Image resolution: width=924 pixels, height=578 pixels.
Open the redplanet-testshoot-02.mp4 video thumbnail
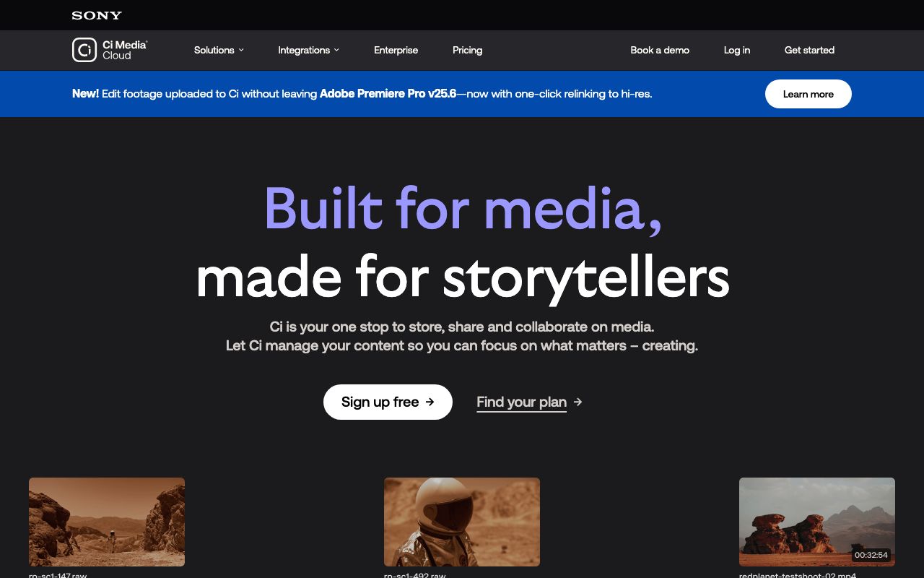pos(817,522)
